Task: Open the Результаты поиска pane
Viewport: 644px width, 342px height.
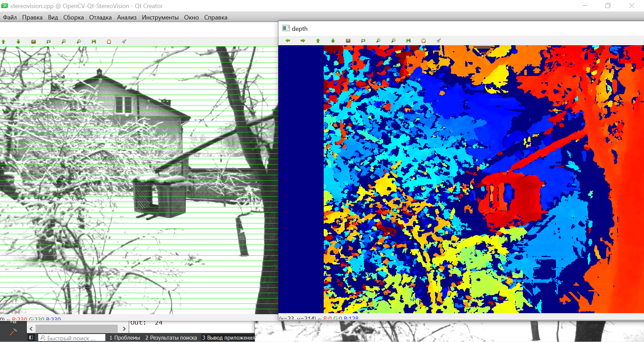Action: click(171, 338)
